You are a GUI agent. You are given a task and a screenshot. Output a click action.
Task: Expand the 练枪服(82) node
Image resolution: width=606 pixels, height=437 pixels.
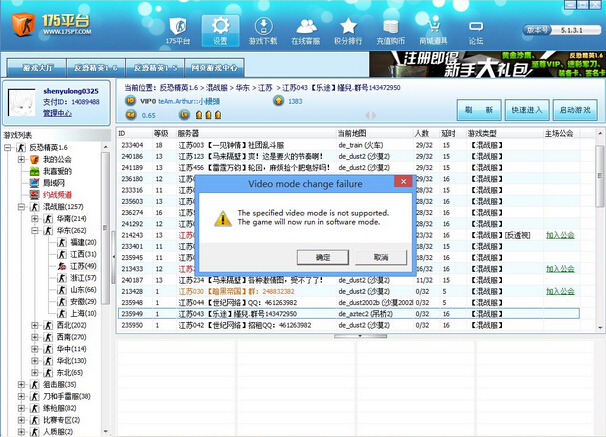(x=21, y=408)
